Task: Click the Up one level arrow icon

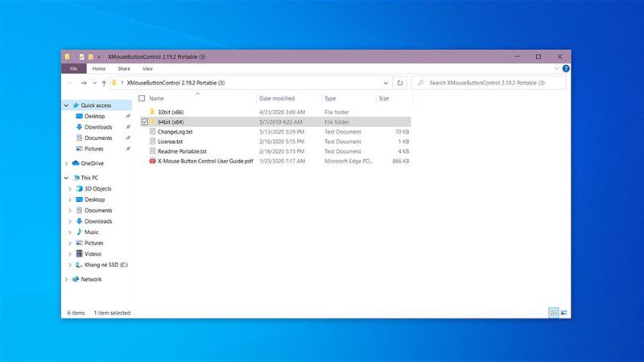Action: tap(104, 83)
